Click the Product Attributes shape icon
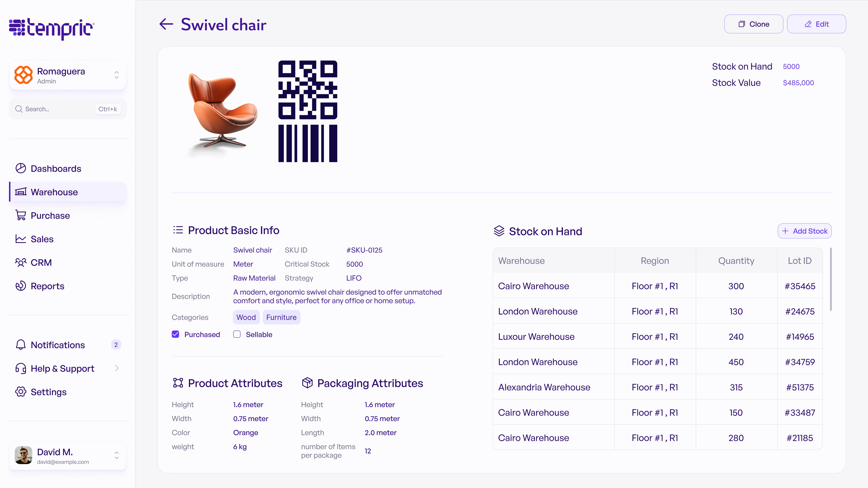The image size is (868, 488). coord(178,383)
